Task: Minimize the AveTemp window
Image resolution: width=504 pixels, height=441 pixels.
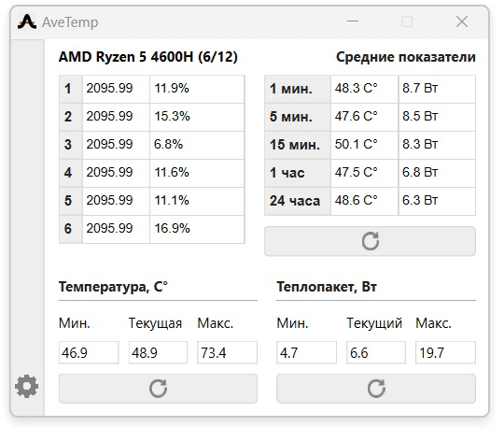Action: point(353,21)
